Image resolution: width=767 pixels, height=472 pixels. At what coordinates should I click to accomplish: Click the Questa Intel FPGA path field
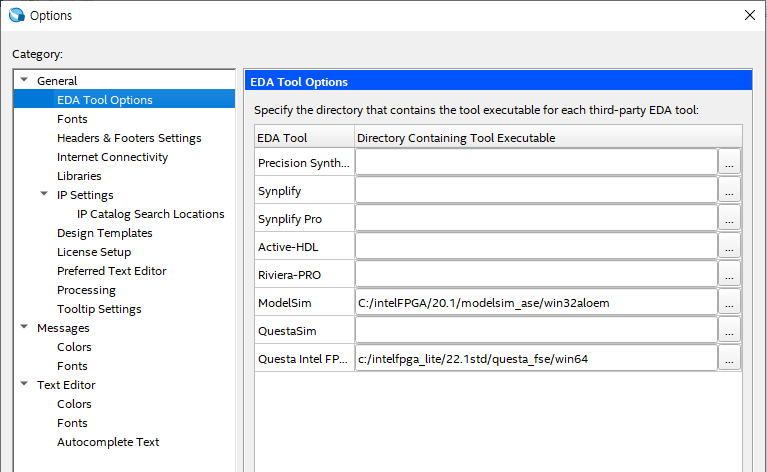536,358
